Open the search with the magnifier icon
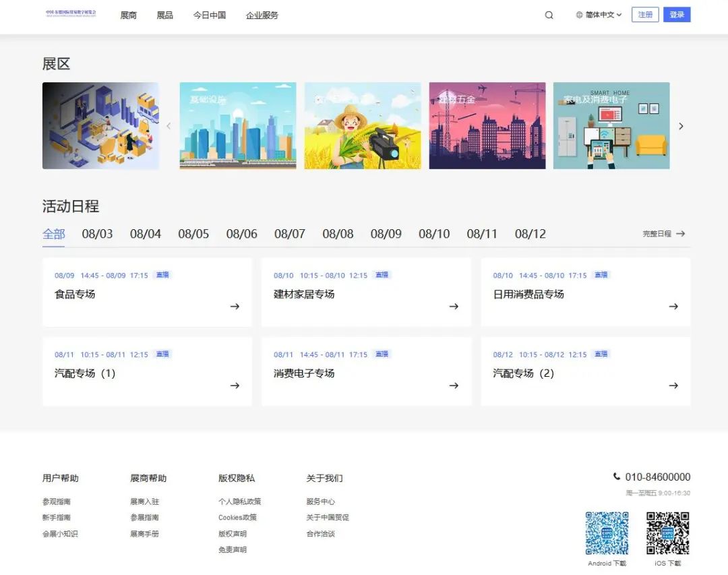Image resolution: width=728 pixels, height=575 pixels. coord(549,14)
